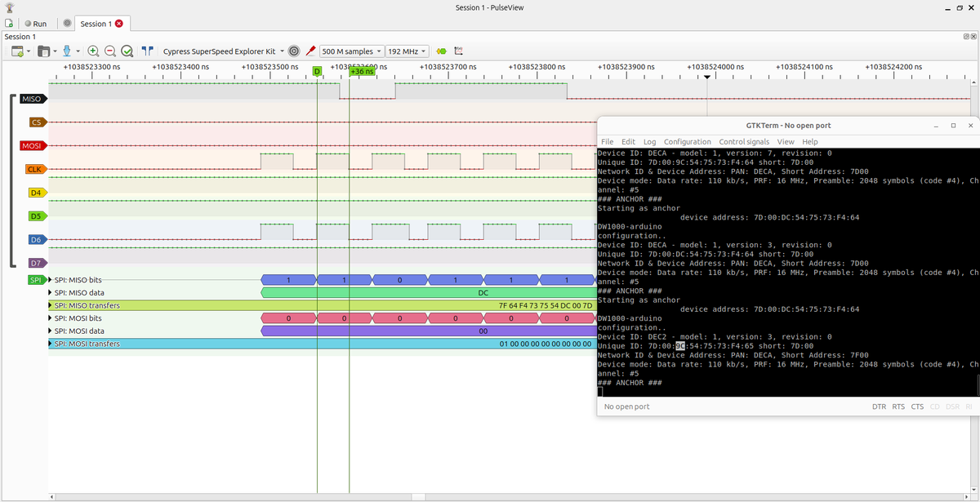
Task: Expand the SPI: MISO transfers row
Action: click(51, 305)
